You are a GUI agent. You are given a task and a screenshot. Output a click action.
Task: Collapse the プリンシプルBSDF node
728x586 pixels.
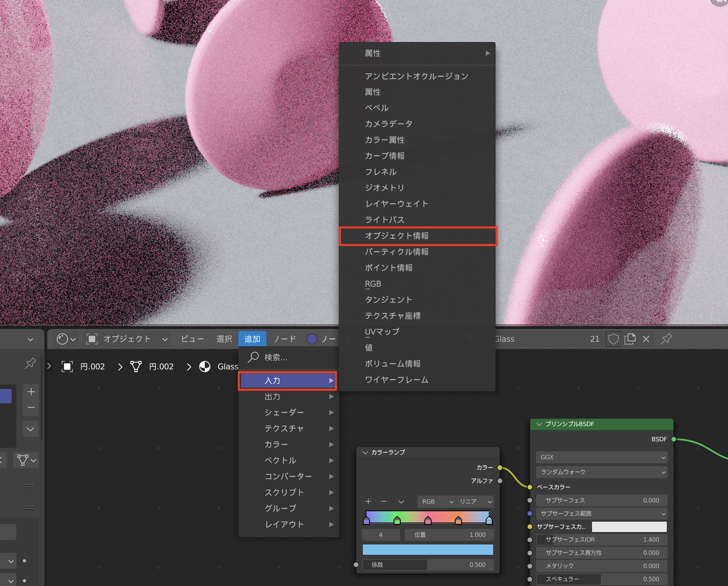(539, 424)
